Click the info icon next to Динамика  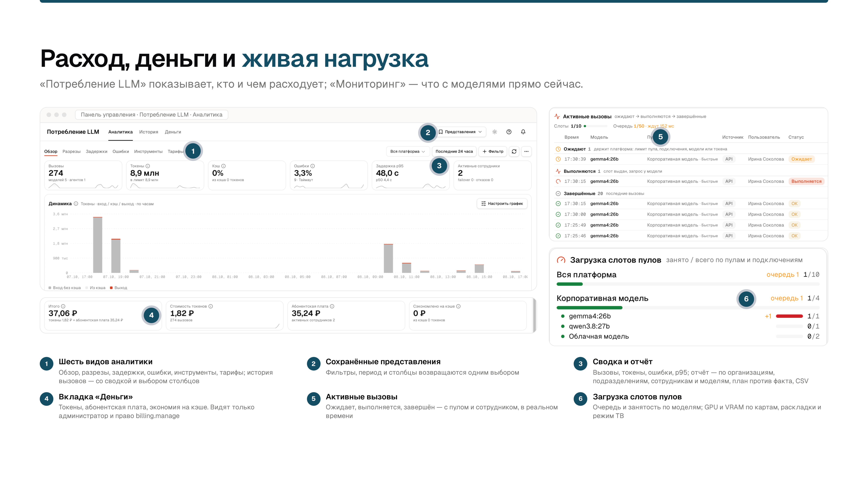tap(76, 204)
